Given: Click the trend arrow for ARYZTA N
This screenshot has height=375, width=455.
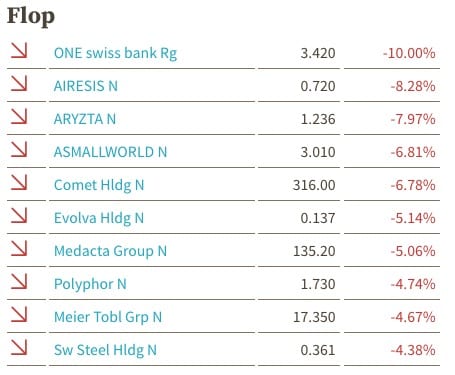Looking at the screenshot, I should (x=19, y=116).
